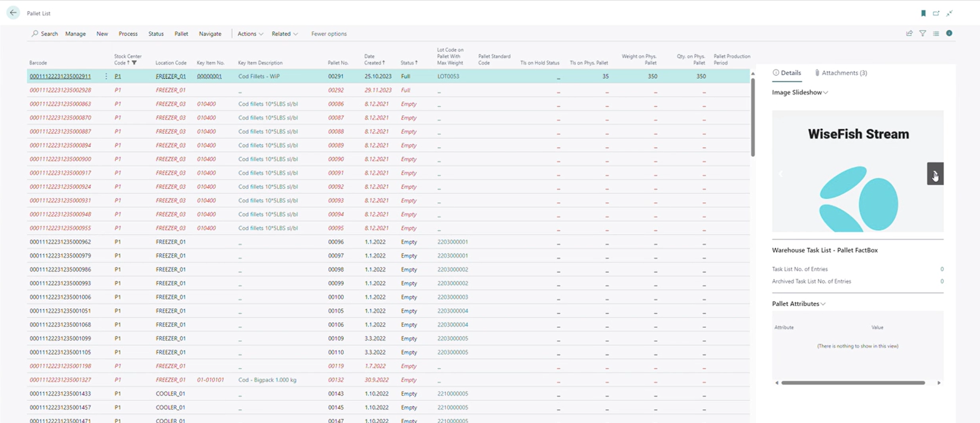
Task: Toggle the FactBox info pane icon
Action: click(949, 33)
